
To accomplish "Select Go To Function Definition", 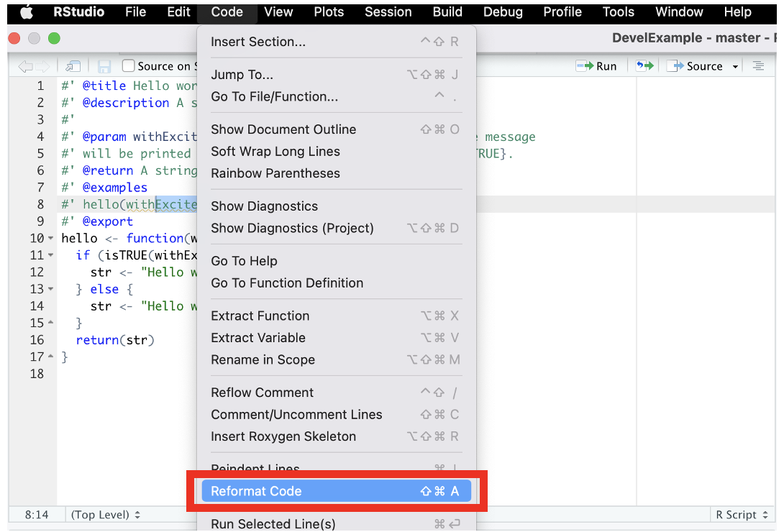I will [x=336, y=284].
